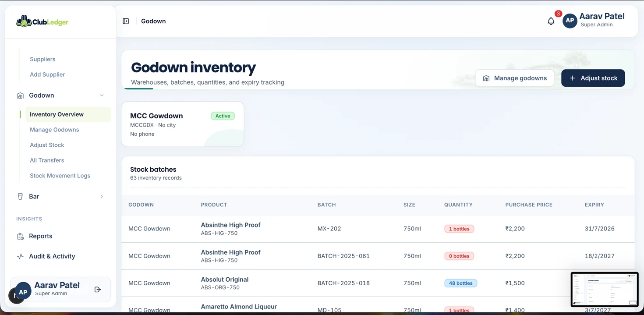Click the ₹1,500 purchase price

pos(515,283)
